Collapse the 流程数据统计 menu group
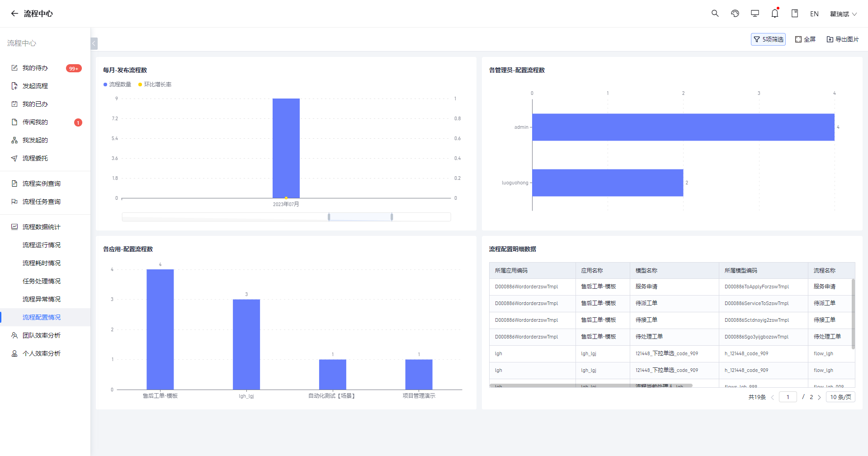This screenshot has height=456, width=868. pos(45,227)
